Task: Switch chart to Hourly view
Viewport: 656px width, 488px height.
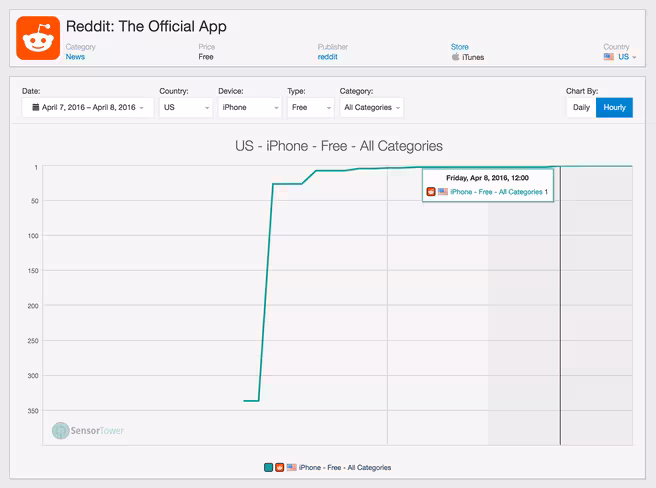Action: tap(614, 108)
